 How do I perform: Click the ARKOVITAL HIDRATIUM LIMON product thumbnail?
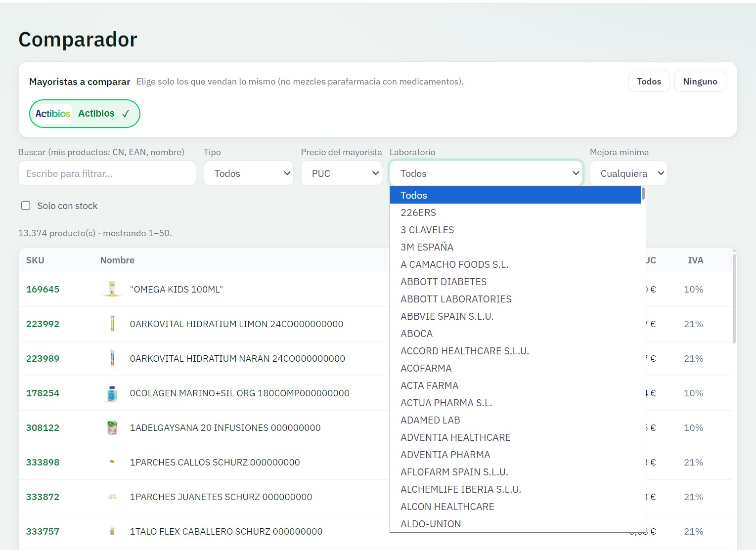(x=112, y=324)
